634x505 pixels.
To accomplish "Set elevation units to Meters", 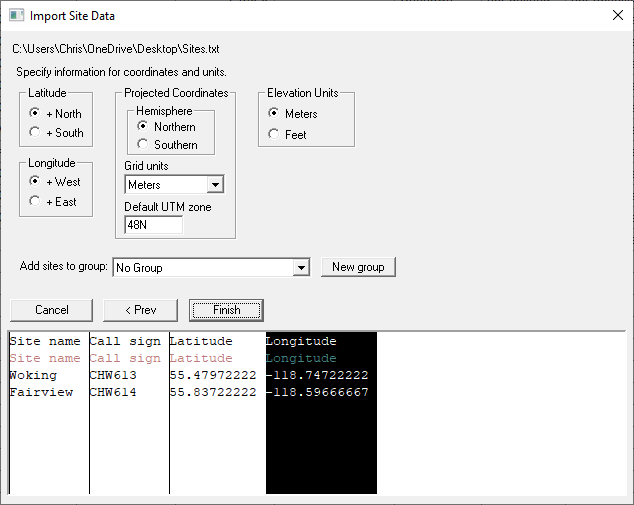I will click(x=274, y=114).
